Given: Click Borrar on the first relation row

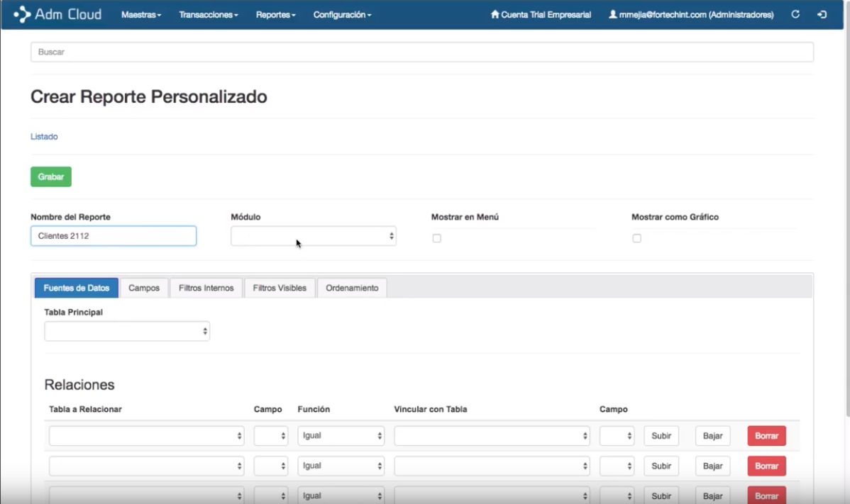Looking at the screenshot, I should click(766, 435).
